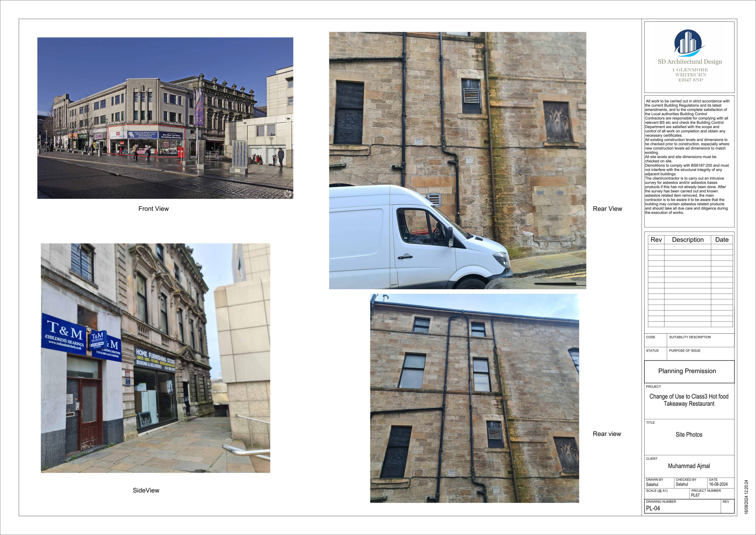Click the timestamp '16/08/2024 12:20:24'

pos(746,497)
